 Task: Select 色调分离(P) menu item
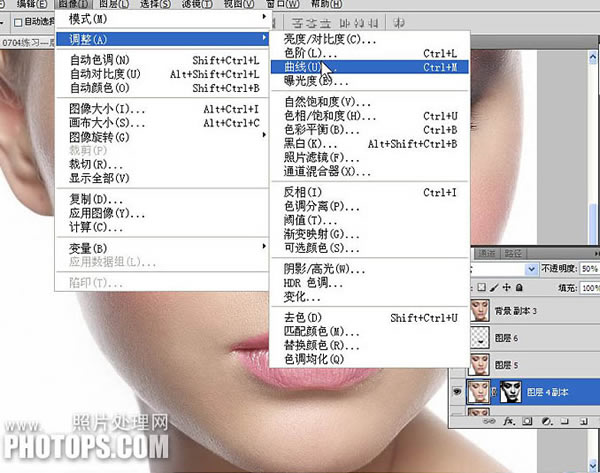(370, 206)
